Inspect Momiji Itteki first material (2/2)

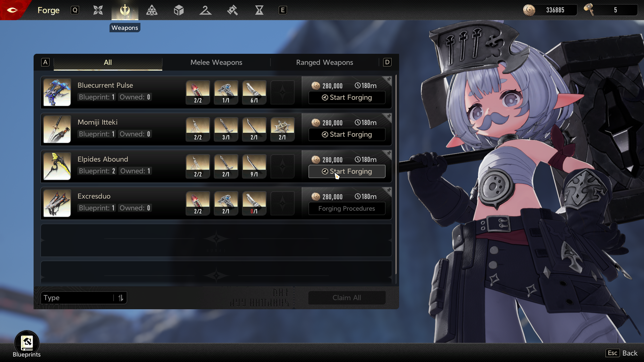pos(198,129)
